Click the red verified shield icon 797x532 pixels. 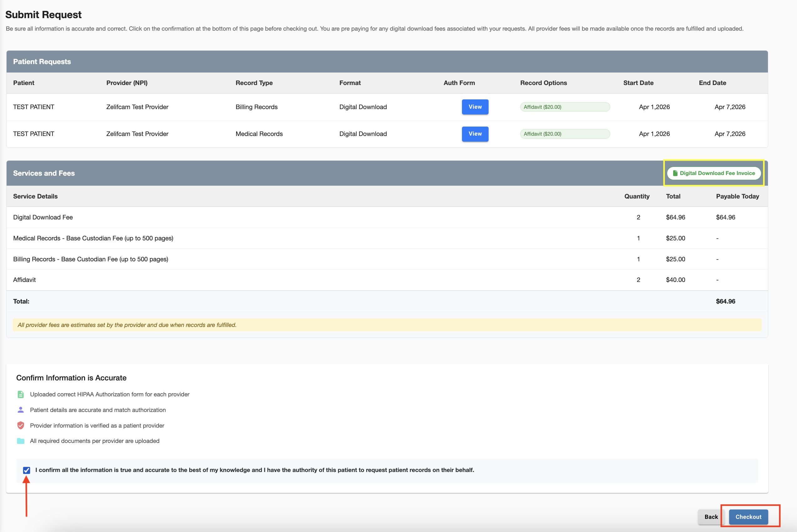point(20,425)
